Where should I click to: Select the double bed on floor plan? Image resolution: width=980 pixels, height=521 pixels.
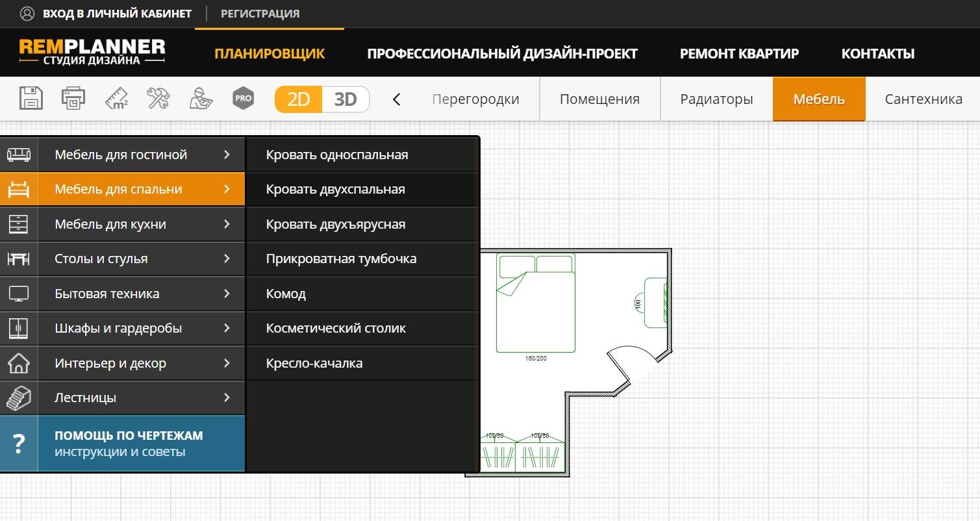536,303
